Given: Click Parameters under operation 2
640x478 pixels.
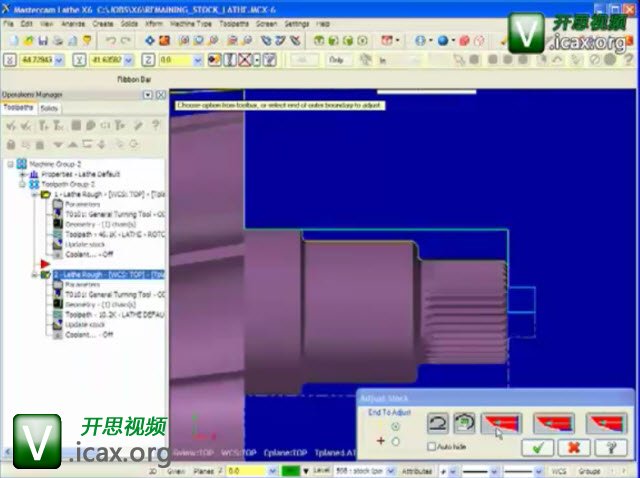Looking at the screenshot, I should 83,285.
